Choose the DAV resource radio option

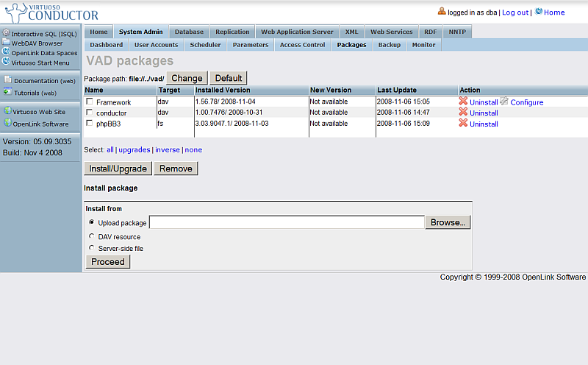pos(91,236)
